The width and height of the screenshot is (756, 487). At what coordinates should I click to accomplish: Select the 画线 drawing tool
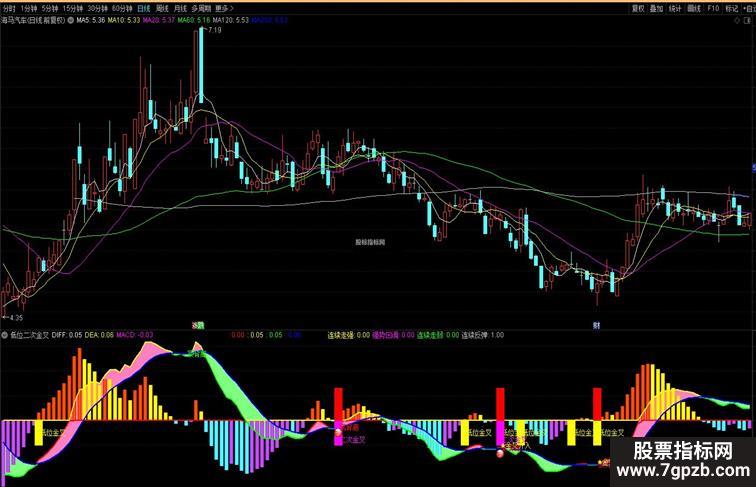[694, 8]
